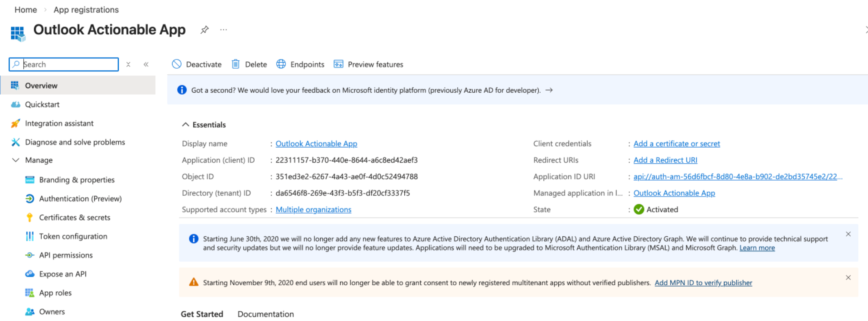The width and height of the screenshot is (868, 321).
Task: Click the Integration assistant rocket icon
Action: 15,123
